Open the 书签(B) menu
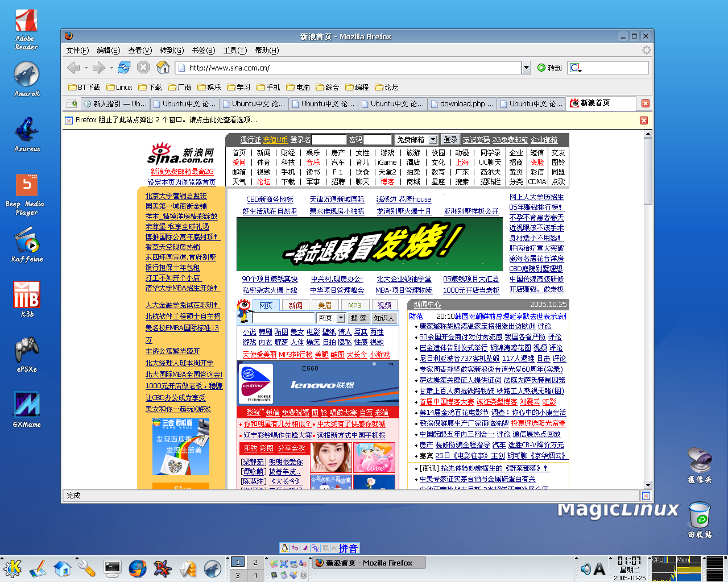728x582 pixels. pos(203,51)
